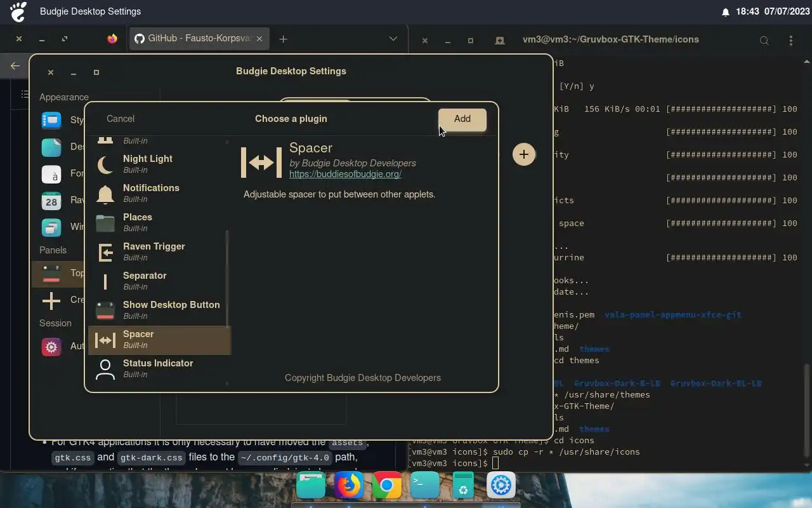Click the plugin list scrollbar

(x=227, y=279)
